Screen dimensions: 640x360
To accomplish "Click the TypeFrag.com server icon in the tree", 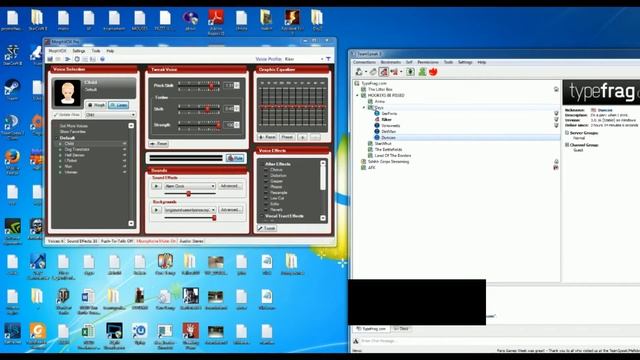I will (357, 83).
